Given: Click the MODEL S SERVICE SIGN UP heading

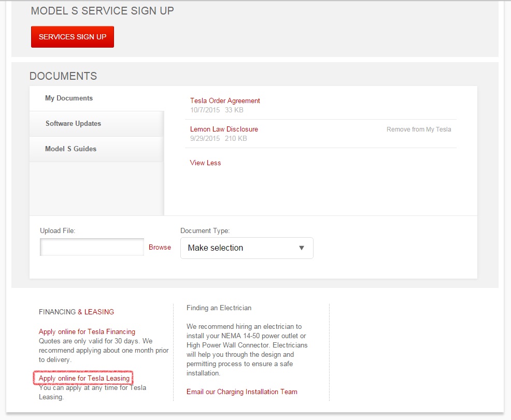Looking at the screenshot, I should [x=103, y=11].
